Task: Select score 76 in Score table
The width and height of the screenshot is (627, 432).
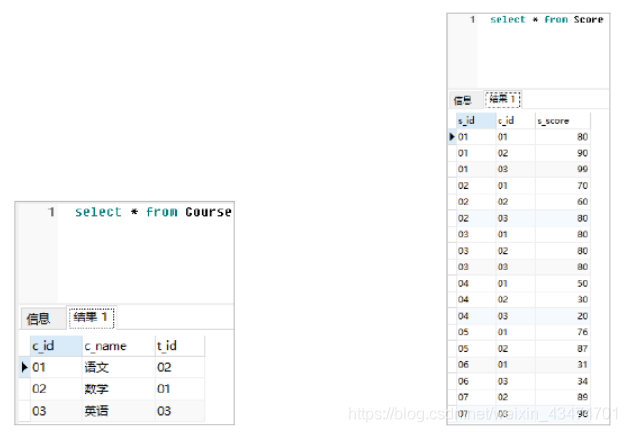Action: tap(563, 332)
